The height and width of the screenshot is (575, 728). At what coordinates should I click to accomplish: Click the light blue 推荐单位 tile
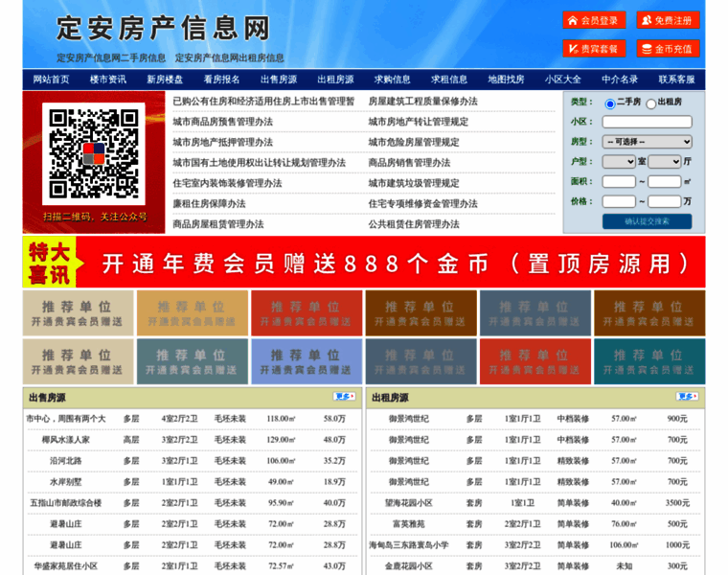[x=307, y=362]
